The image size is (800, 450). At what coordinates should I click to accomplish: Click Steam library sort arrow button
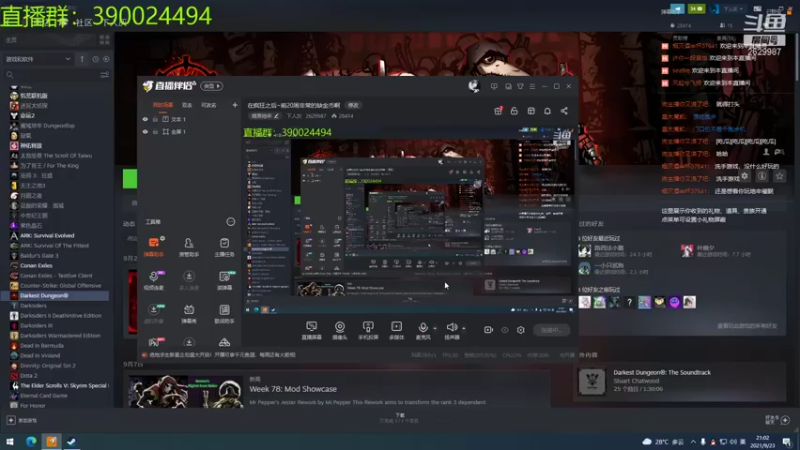(x=82, y=59)
